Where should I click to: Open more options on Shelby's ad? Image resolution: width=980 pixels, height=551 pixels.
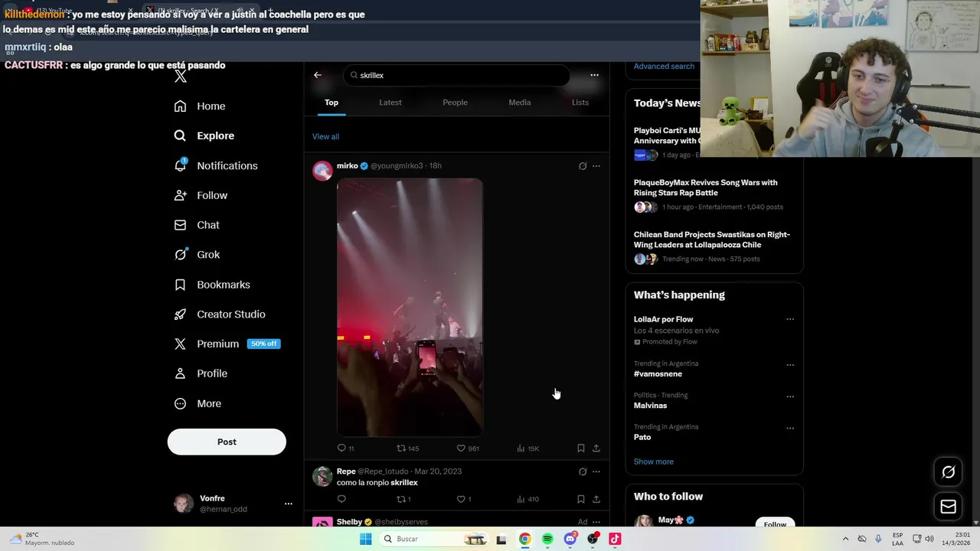point(596,522)
